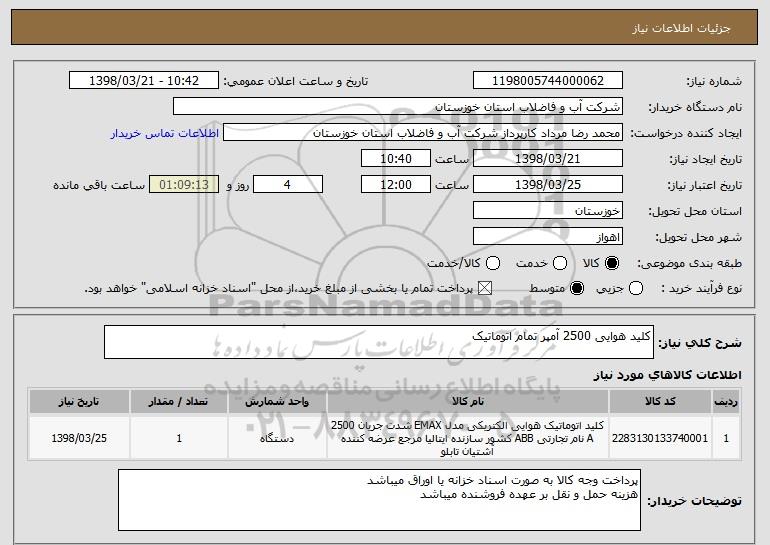Click the public announcement date field 10:42
Screen dimensions: 770x545
tap(144, 81)
